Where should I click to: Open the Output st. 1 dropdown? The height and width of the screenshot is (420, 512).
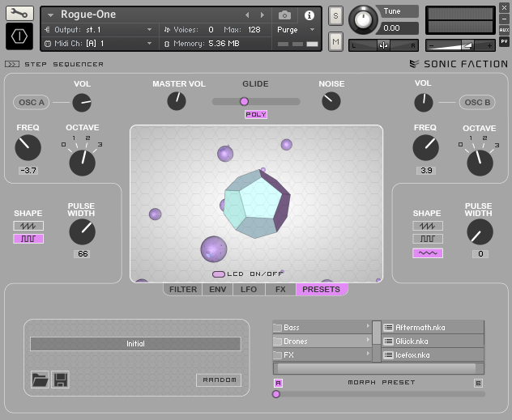150,30
